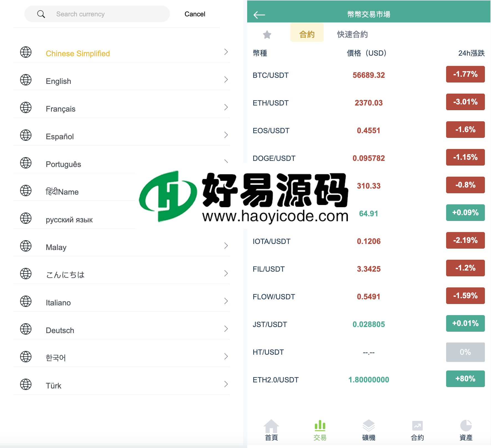Open 礦機 miner in bottom navigation

[369, 430]
